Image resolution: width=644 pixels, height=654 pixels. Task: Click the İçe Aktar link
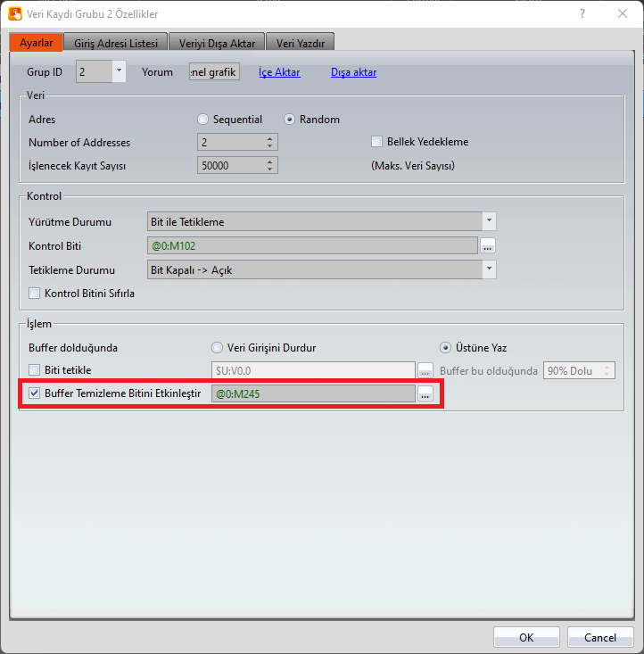click(x=279, y=72)
